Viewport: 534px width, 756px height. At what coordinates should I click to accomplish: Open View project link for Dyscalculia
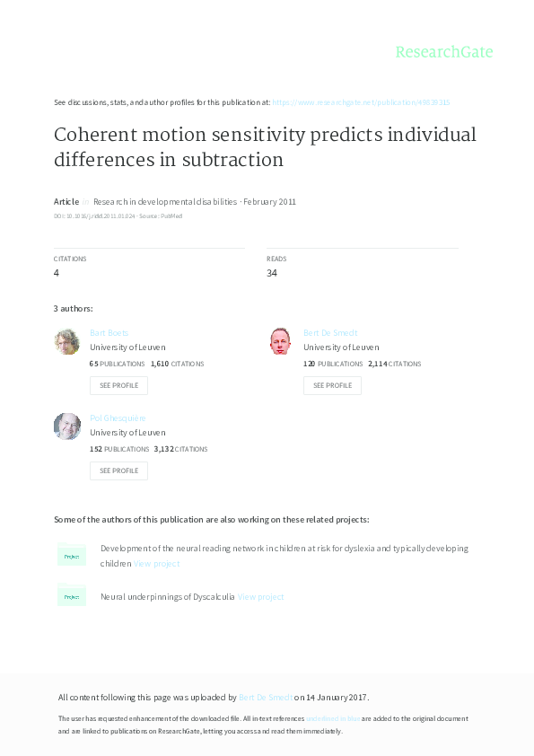261,597
